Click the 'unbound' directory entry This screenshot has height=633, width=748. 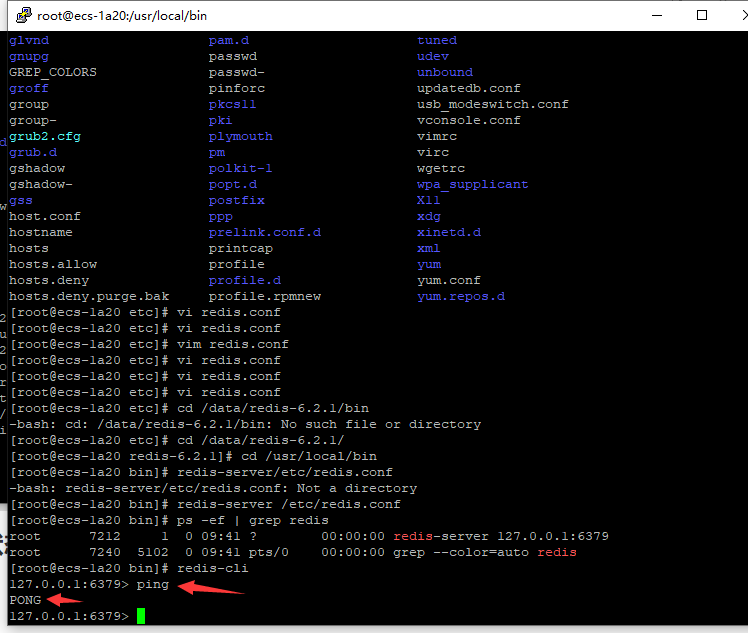[x=445, y=73]
